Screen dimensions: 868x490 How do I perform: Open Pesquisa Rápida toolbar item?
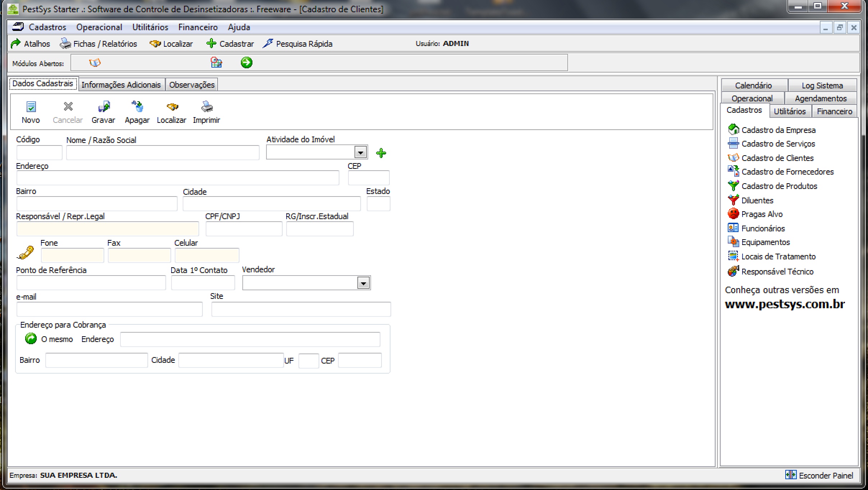tap(298, 44)
